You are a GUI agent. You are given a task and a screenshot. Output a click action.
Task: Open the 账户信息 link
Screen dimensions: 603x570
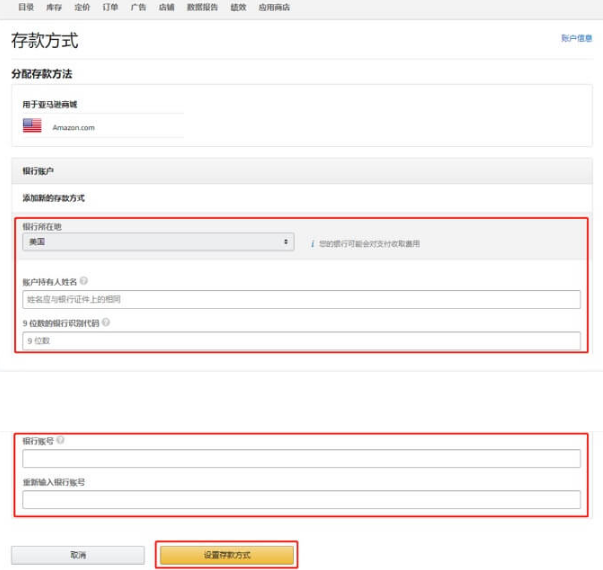pyautogui.click(x=576, y=38)
